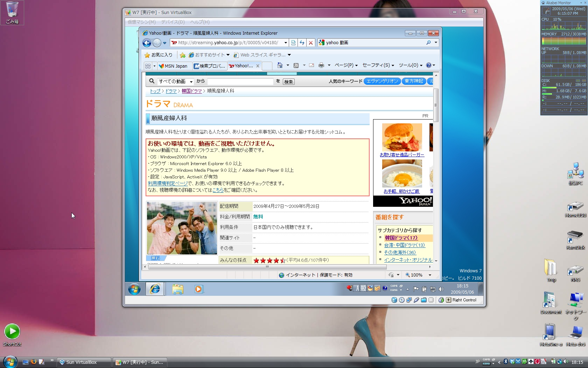The width and height of the screenshot is (588, 368).
Task: Expand the address bar URL history dropdown
Action: 286,43
